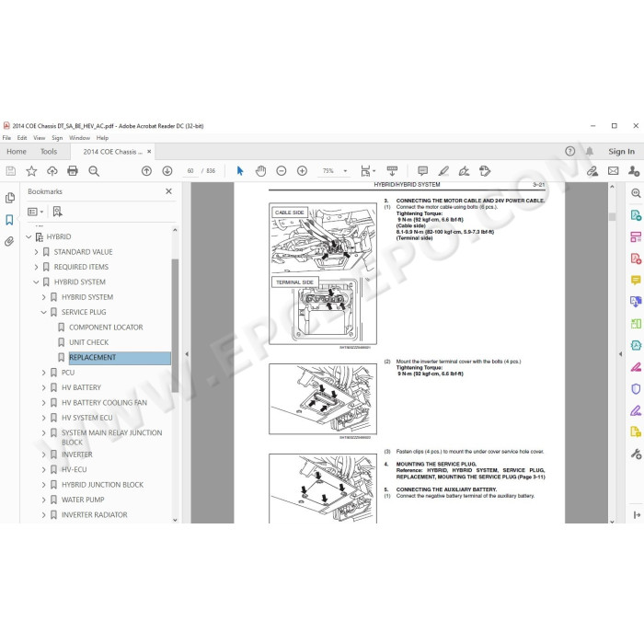Print the document using printer icon

click(73, 171)
